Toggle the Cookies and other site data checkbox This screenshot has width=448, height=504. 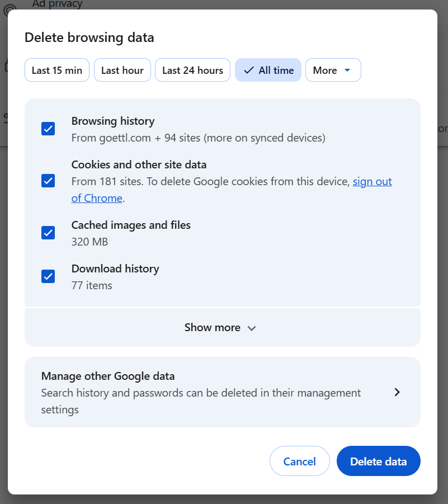(x=48, y=181)
